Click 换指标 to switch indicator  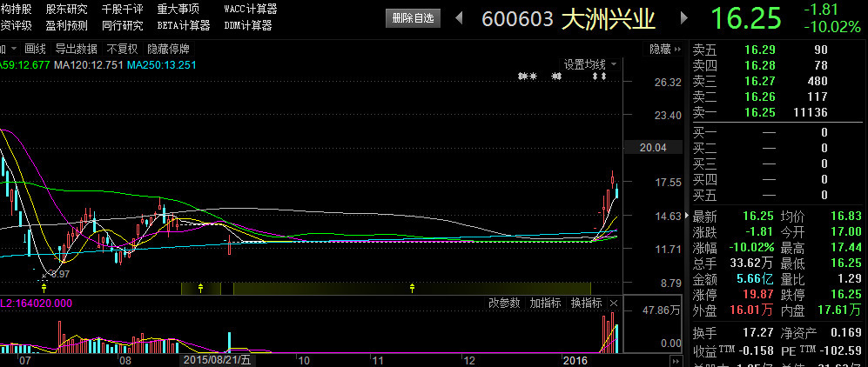pyautogui.click(x=586, y=304)
